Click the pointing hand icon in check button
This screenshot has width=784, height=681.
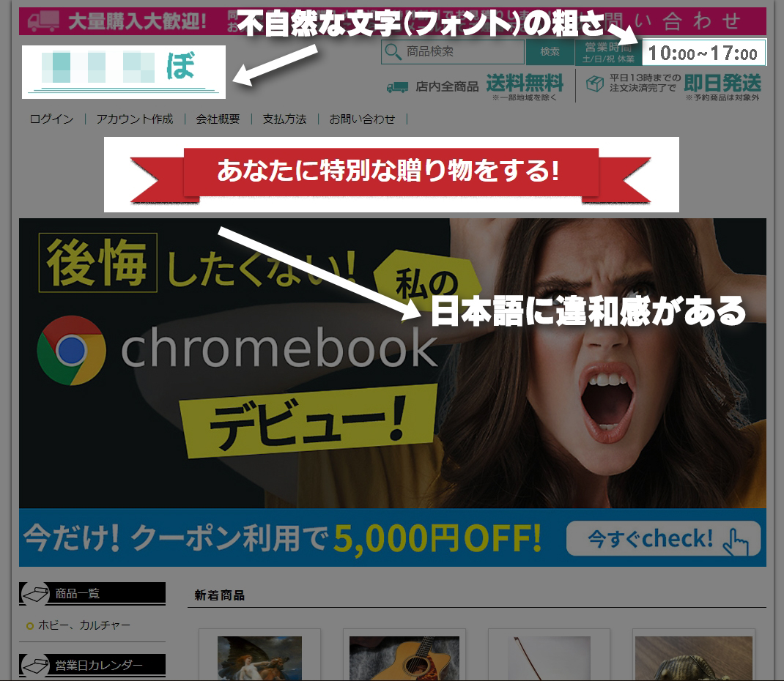[x=735, y=542]
